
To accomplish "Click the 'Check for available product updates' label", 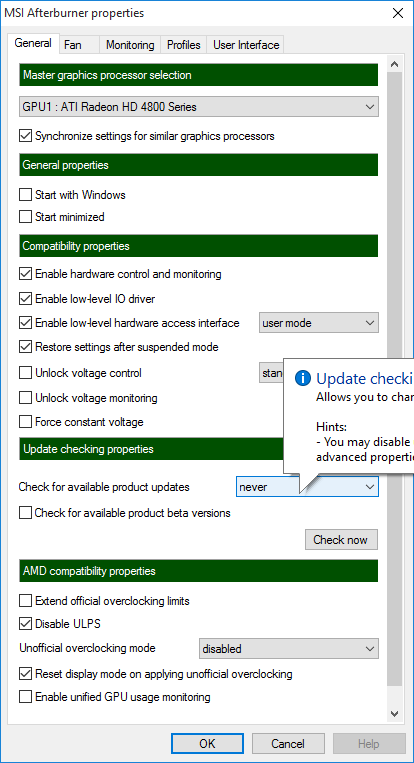I will pos(104,487).
